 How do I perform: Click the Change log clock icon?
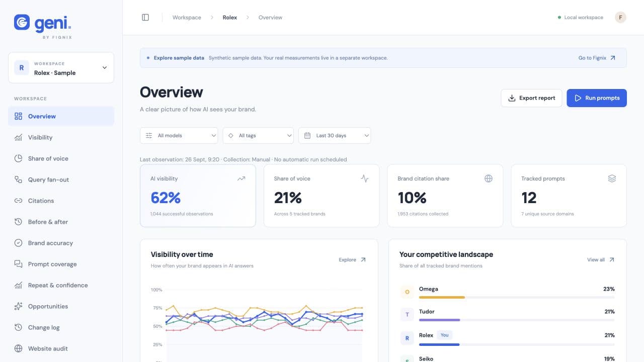coord(19,327)
